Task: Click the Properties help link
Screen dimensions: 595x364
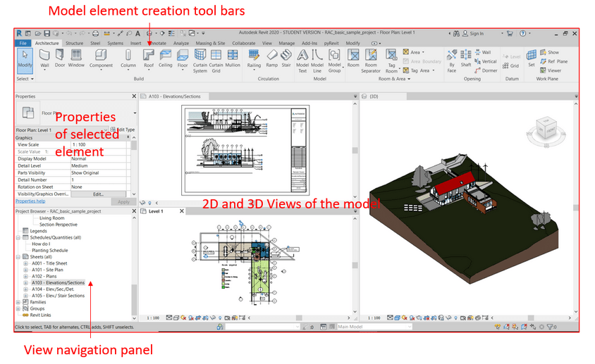Action: [30, 201]
